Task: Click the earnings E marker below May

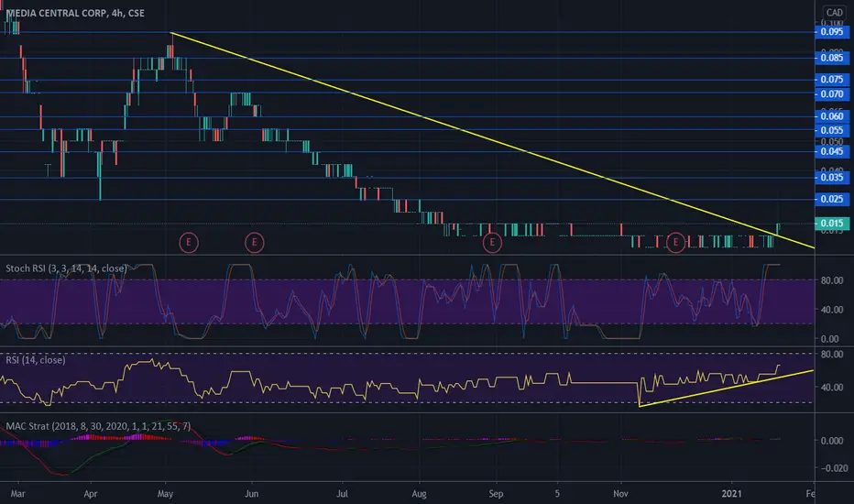Action: pyautogui.click(x=189, y=243)
